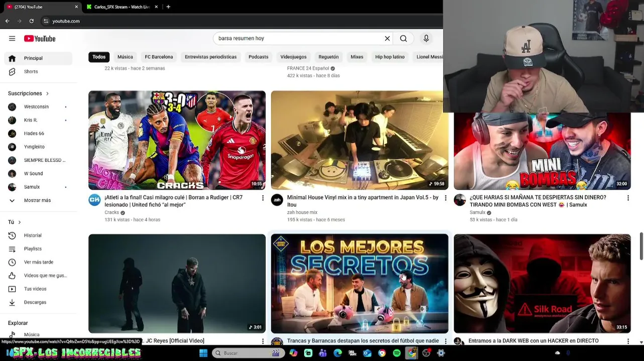Open Cracks Atleti video thumbnail
The image size is (644, 361).
click(177, 140)
